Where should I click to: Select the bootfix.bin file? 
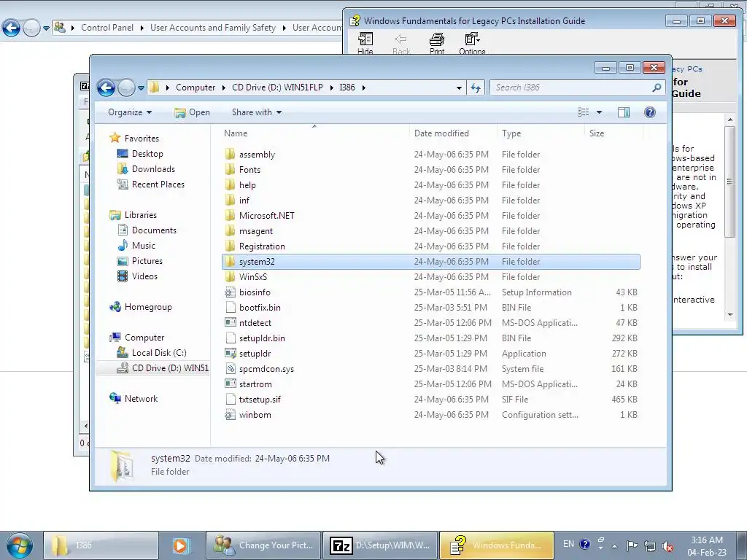(260, 308)
